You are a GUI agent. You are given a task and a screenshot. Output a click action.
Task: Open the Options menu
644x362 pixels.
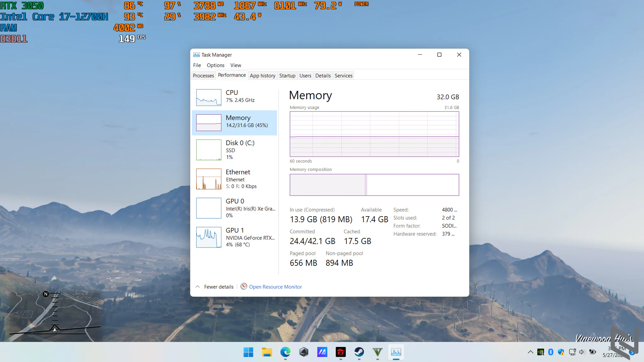(215, 65)
